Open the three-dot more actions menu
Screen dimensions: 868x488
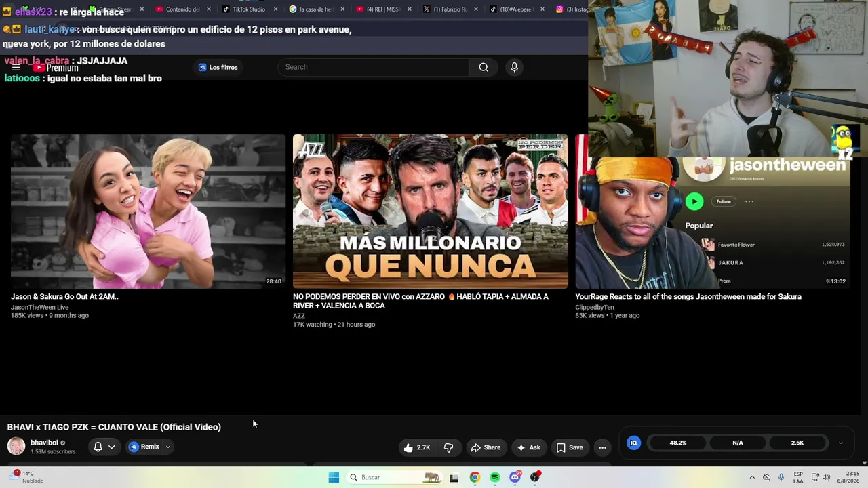[602, 447]
